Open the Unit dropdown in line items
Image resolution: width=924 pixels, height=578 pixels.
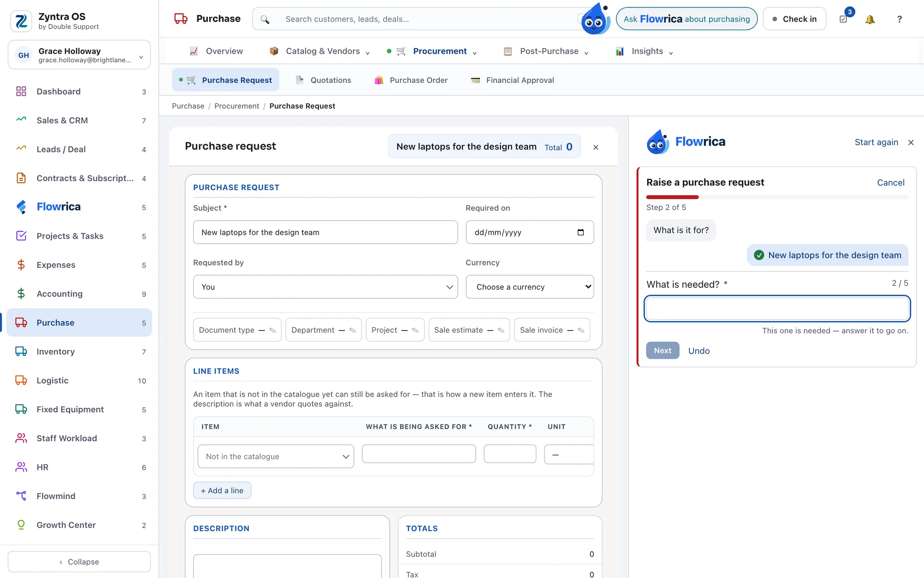point(569,455)
